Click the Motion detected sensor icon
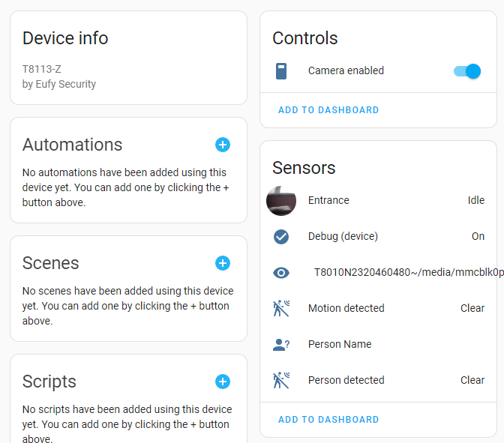Viewport: 504px width, 443px height. 281,308
